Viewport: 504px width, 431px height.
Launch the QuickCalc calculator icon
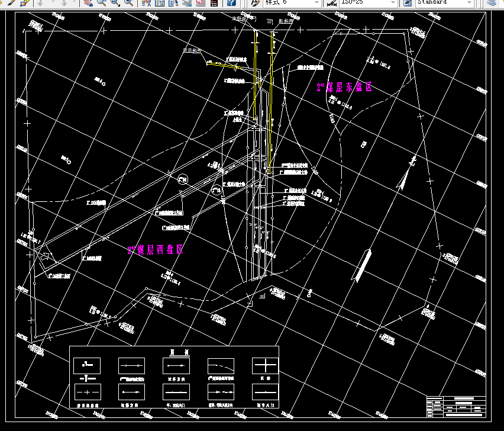pos(214,2)
